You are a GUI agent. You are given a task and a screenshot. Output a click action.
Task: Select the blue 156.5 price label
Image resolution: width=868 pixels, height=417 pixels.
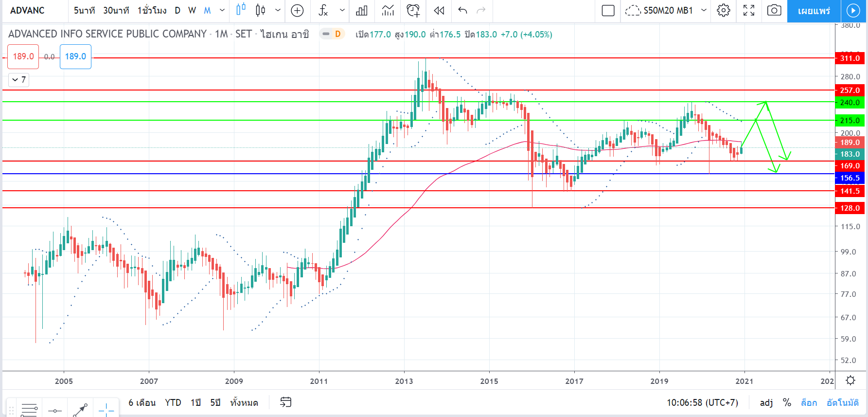point(850,178)
